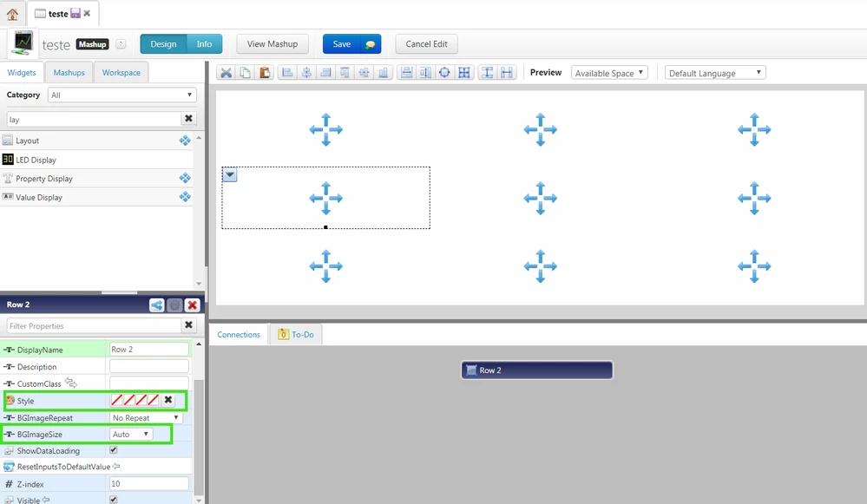Align selected widgets to left edges
The width and height of the screenshot is (867, 504).
coord(287,72)
